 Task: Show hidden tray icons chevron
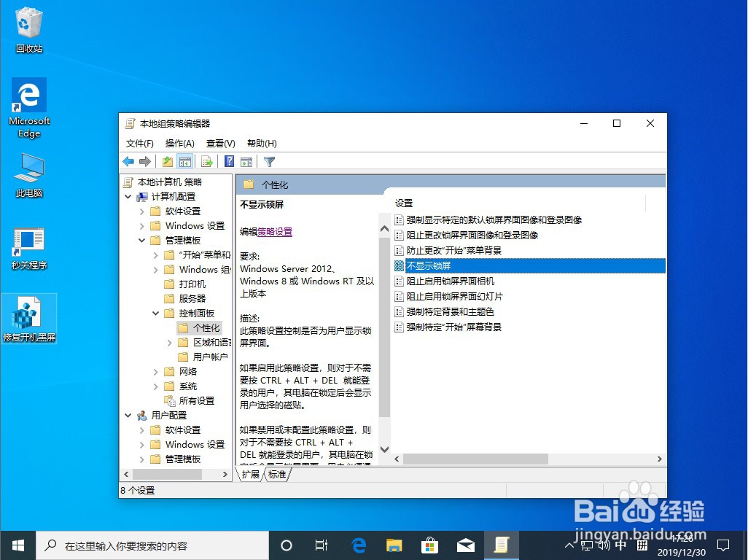coord(569,545)
